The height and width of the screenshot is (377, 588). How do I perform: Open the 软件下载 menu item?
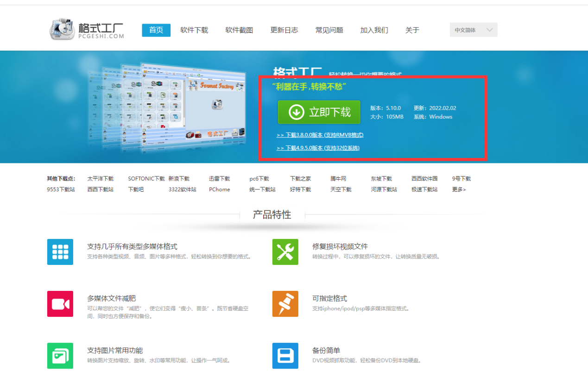194,30
